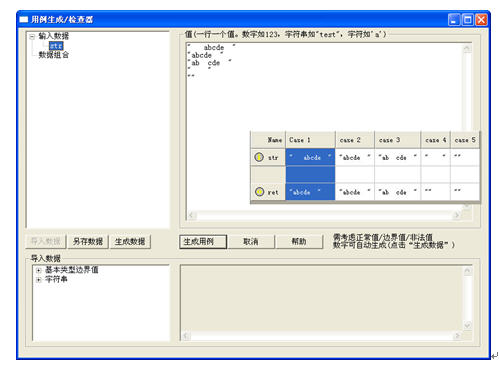Click ret cell under case 5
The image size is (499, 369).
tap(465, 192)
